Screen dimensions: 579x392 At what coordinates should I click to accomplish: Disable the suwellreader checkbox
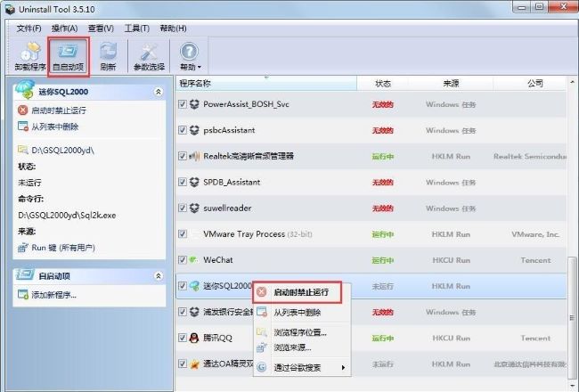tap(183, 208)
